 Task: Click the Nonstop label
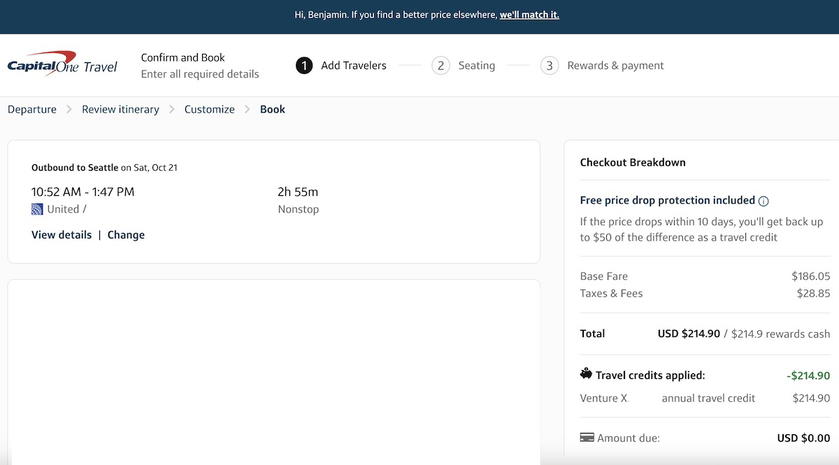(x=298, y=209)
